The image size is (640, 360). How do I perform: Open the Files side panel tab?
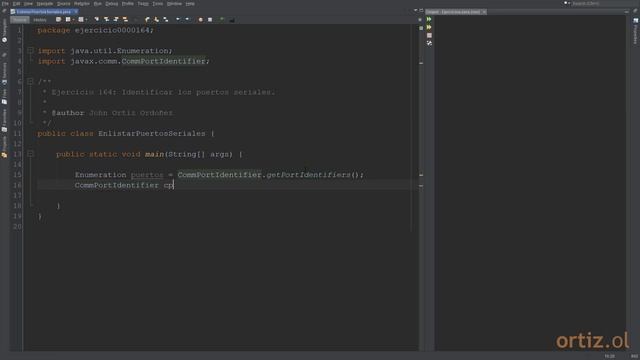pyautogui.click(x=4, y=97)
